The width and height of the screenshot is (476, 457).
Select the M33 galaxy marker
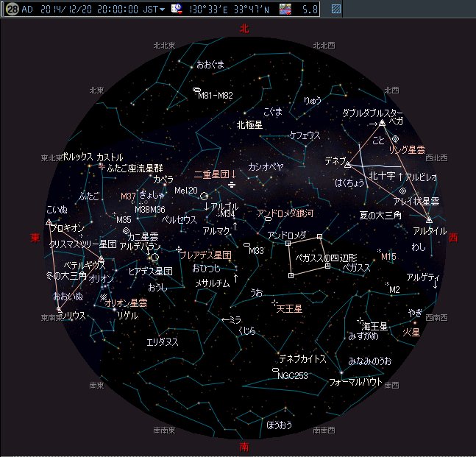tap(246, 244)
